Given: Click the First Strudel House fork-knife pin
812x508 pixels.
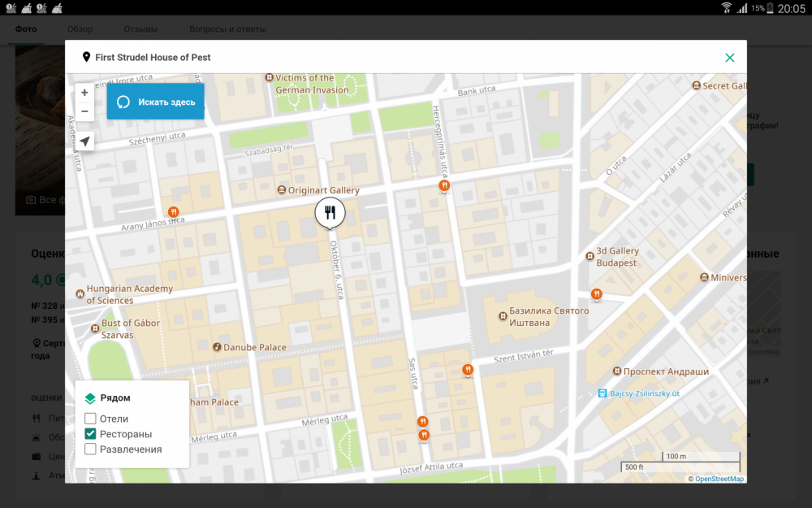Looking at the screenshot, I should click(330, 213).
